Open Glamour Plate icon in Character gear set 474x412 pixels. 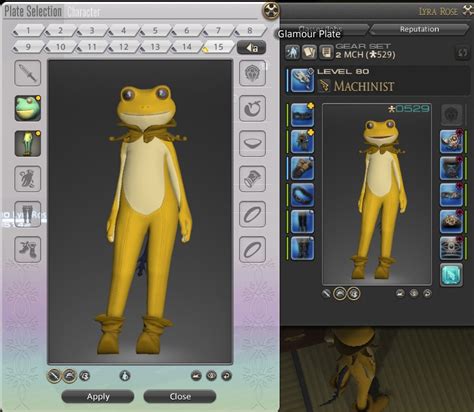pyautogui.click(x=292, y=52)
